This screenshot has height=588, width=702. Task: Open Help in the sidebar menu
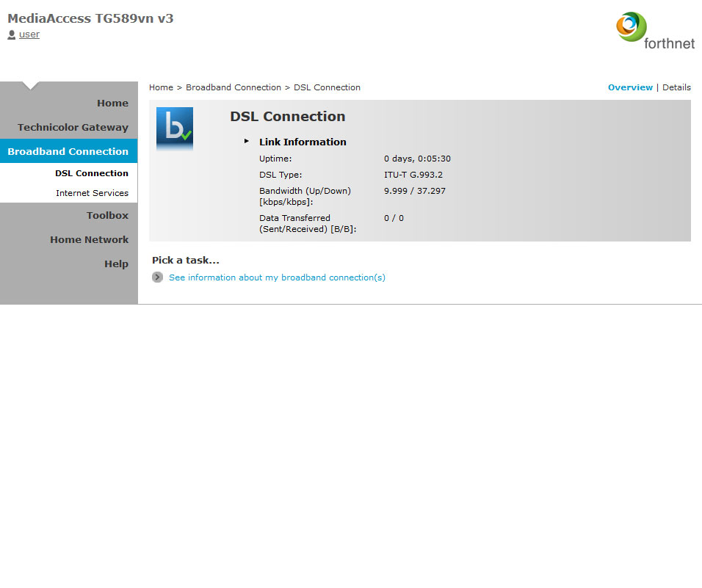(117, 264)
